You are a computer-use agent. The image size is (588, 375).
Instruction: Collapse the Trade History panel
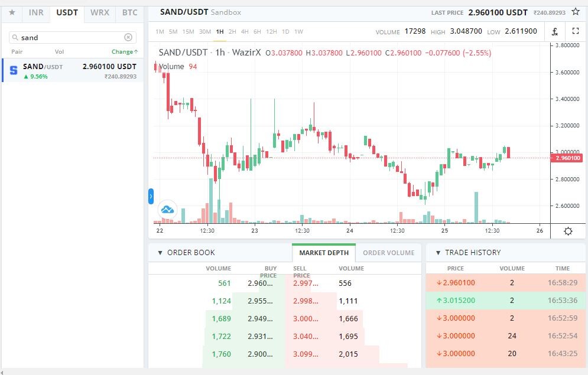(438, 253)
